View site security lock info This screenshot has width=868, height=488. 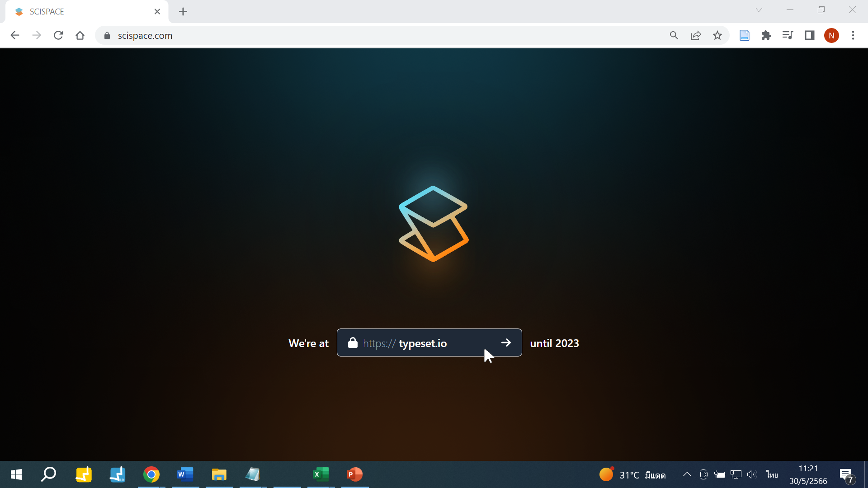pos(107,36)
